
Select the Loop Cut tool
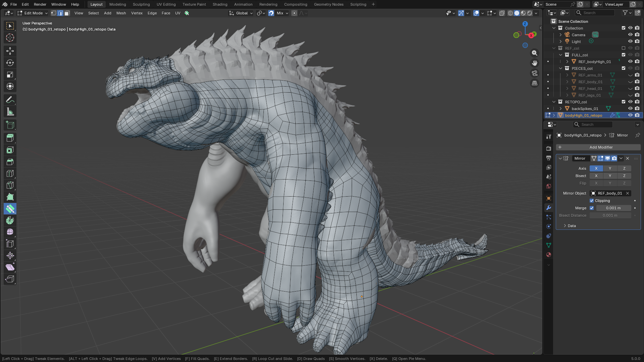[x=10, y=173]
